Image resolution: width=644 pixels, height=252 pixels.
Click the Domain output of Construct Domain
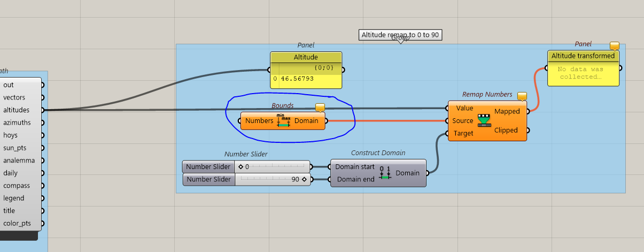(407, 173)
